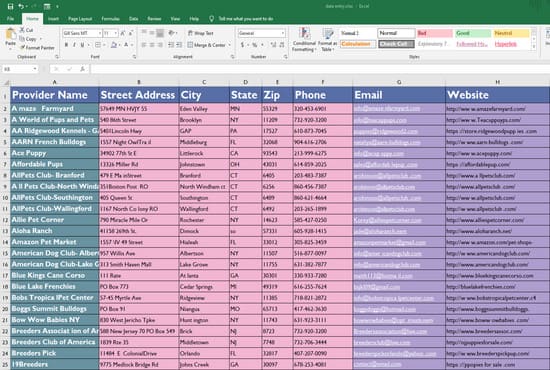The width and height of the screenshot is (550, 370).
Task: Click in the formula bar
Action: coord(319,69)
